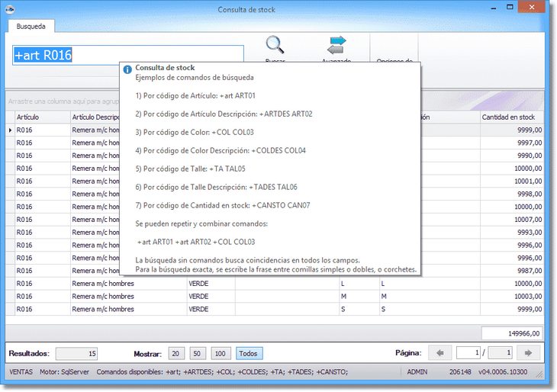
Task: Go to the next page arrow
Action: pos(527,353)
